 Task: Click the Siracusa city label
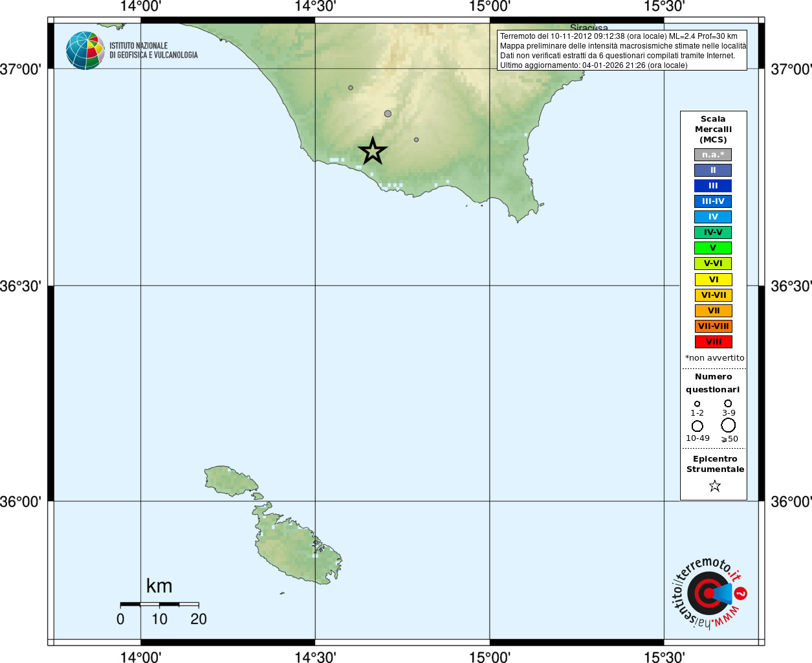coord(589,28)
